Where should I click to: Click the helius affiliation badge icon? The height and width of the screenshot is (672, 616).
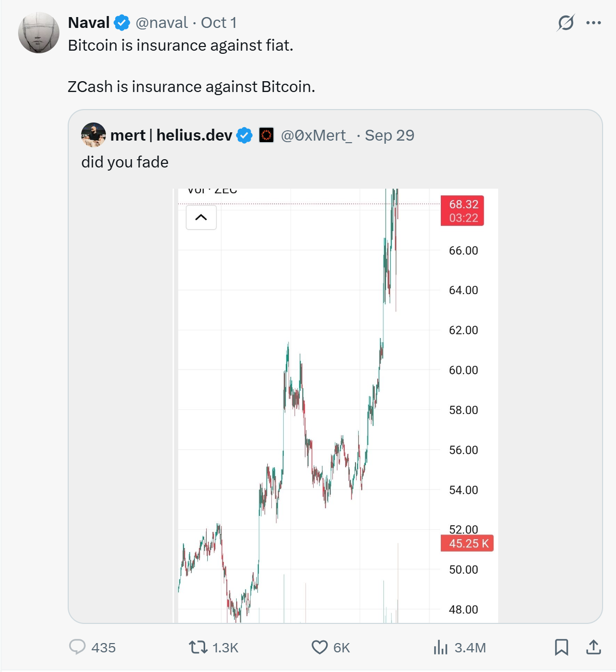(266, 135)
